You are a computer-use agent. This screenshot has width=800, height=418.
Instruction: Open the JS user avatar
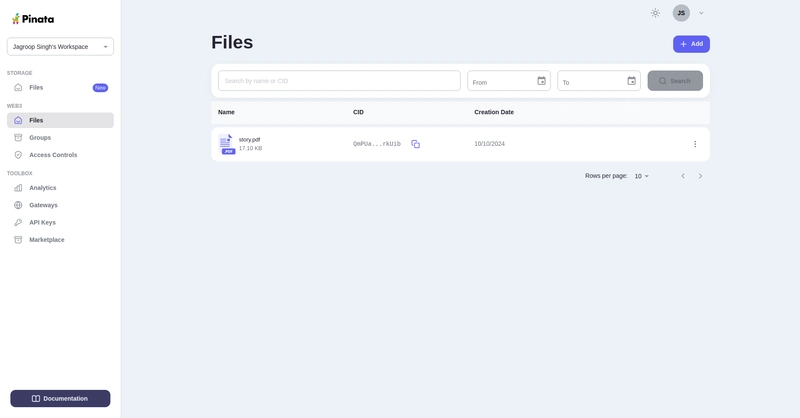pyautogui.click(x=681, y=13)
